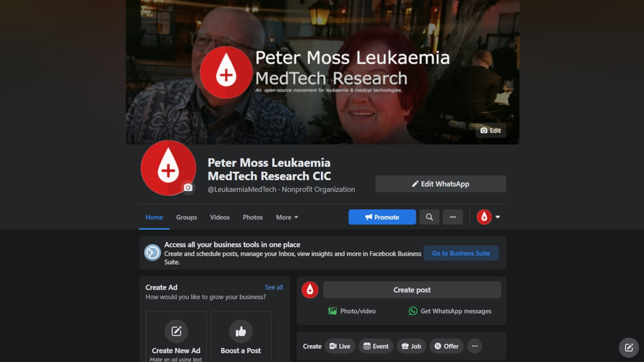
Task: Open new message compose icon
Action: tap(629, 348)
